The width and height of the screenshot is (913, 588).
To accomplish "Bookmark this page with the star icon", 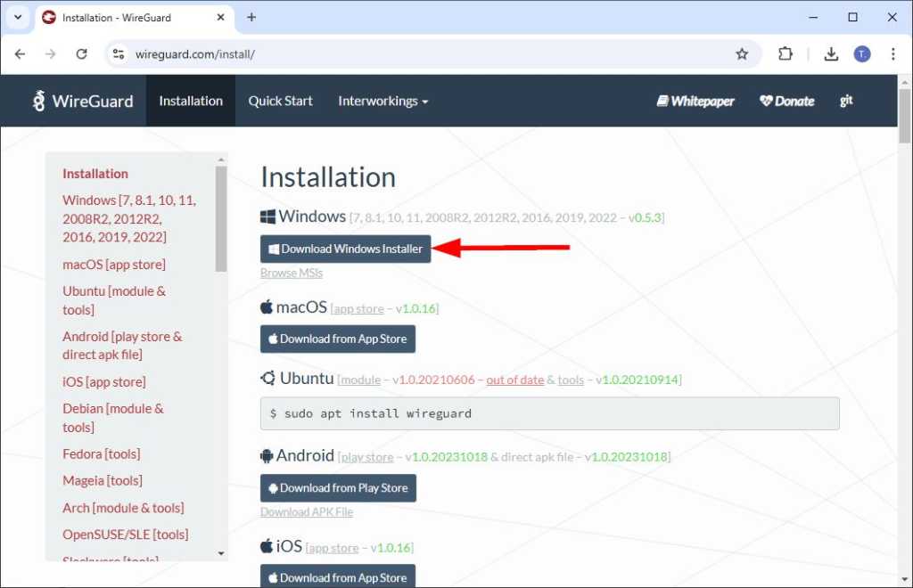I will coord(743,53).
